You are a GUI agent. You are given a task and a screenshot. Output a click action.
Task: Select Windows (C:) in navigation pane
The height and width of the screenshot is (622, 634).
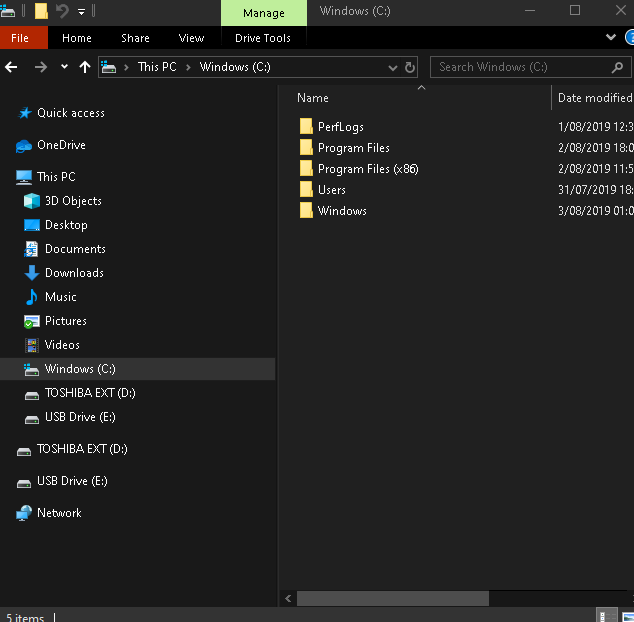137,369
